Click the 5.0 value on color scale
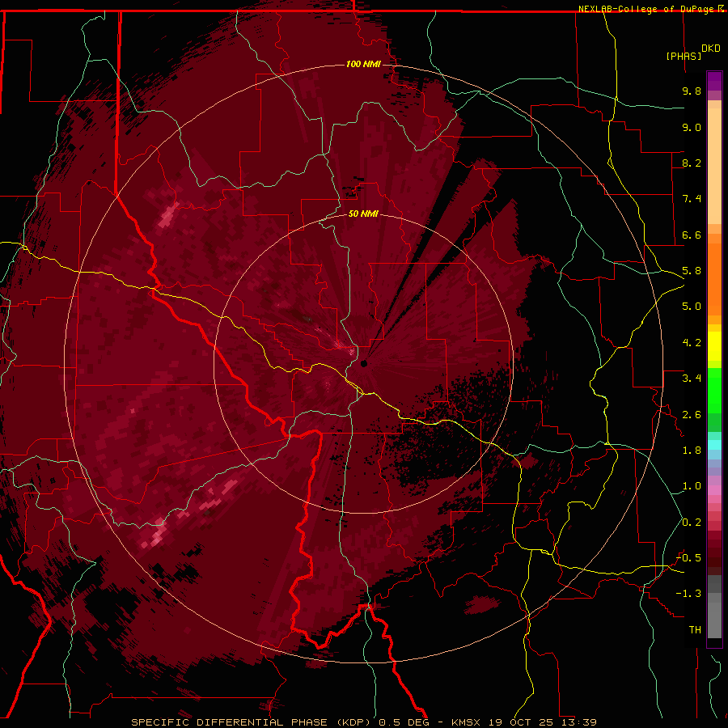Screen dimensions: 728x728 click(692, 307)
